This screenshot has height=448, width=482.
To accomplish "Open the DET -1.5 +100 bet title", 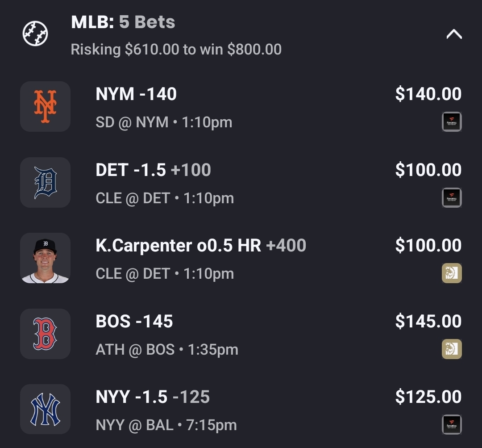I will click(x=153, y=170).
